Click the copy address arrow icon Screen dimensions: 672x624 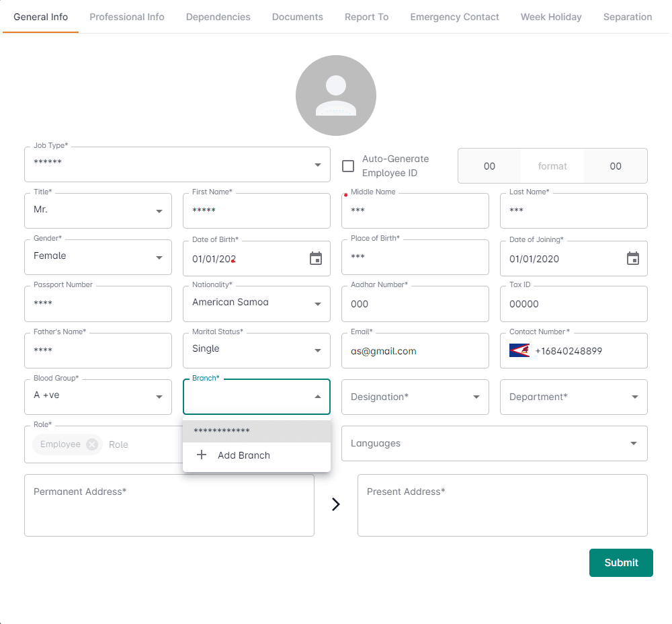(336, 504)
